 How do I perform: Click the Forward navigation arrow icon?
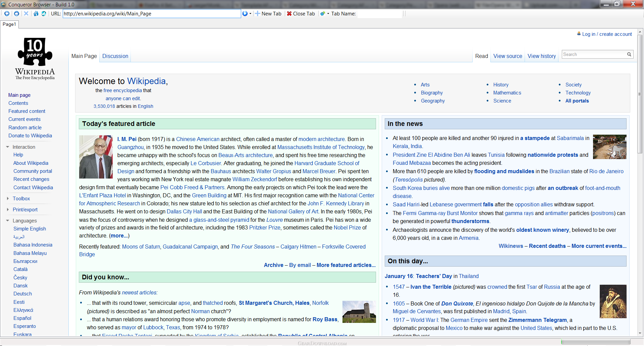[16, 13]
